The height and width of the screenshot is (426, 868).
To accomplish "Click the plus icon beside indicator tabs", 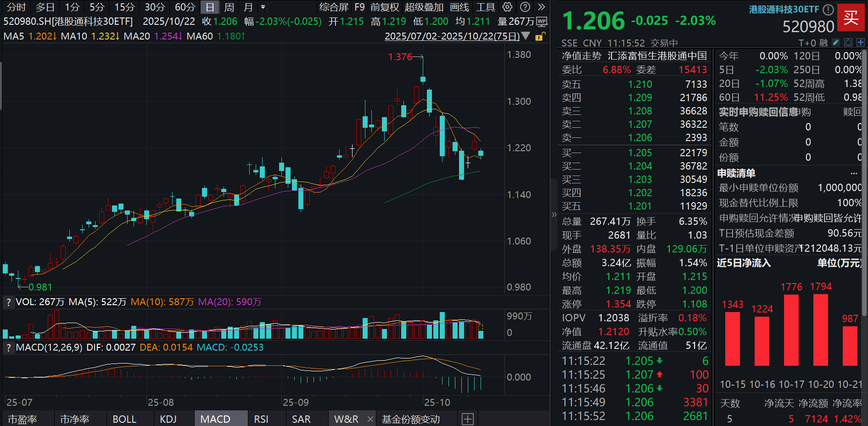I will click(x=468, y=419).
